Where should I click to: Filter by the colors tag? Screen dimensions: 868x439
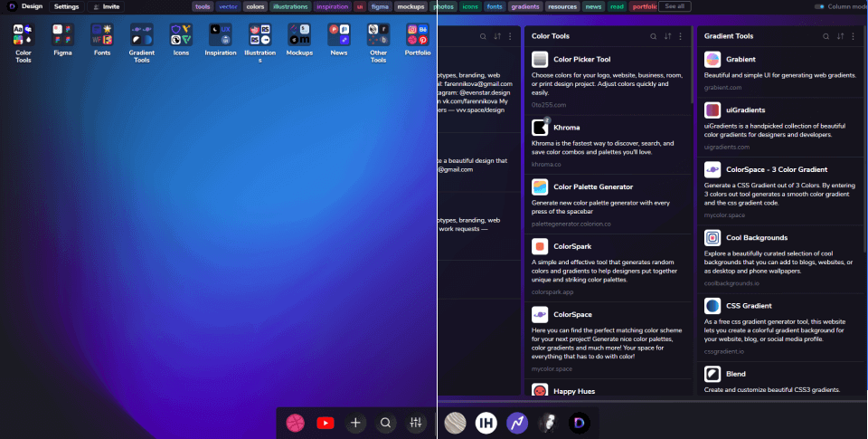(x=255, y=6)
